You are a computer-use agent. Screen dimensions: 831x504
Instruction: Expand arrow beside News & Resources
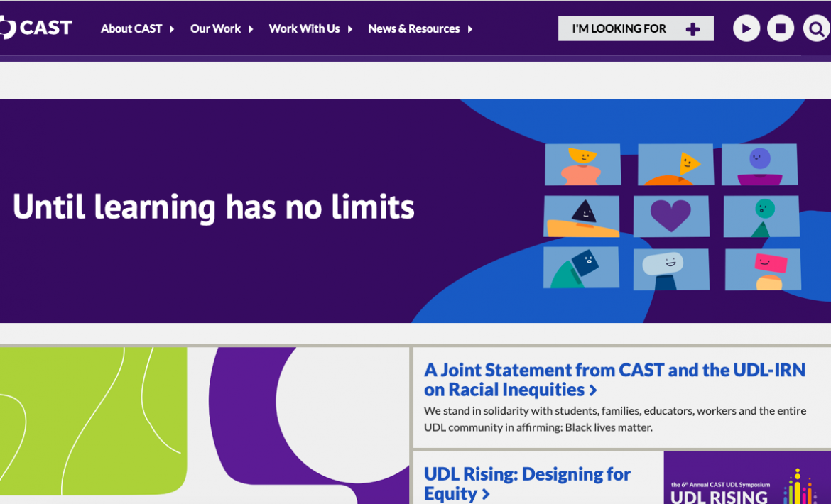click(x=469, y=29)
